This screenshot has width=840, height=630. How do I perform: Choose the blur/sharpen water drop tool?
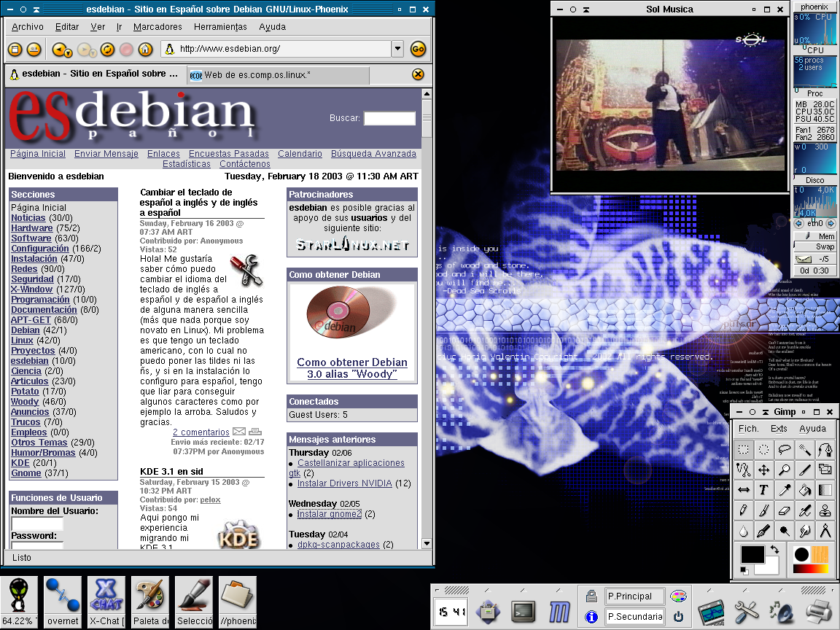coord(743,531)
